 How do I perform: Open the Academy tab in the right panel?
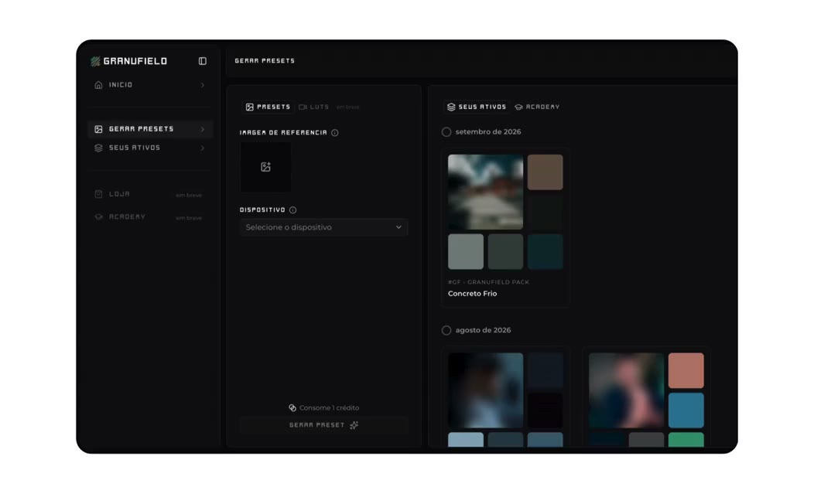(537, 107)
